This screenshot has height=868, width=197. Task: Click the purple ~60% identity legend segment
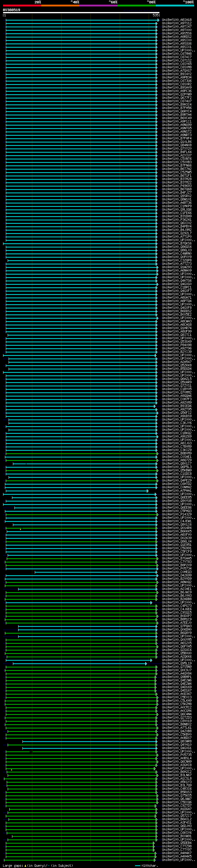click(x=99, y=6)
